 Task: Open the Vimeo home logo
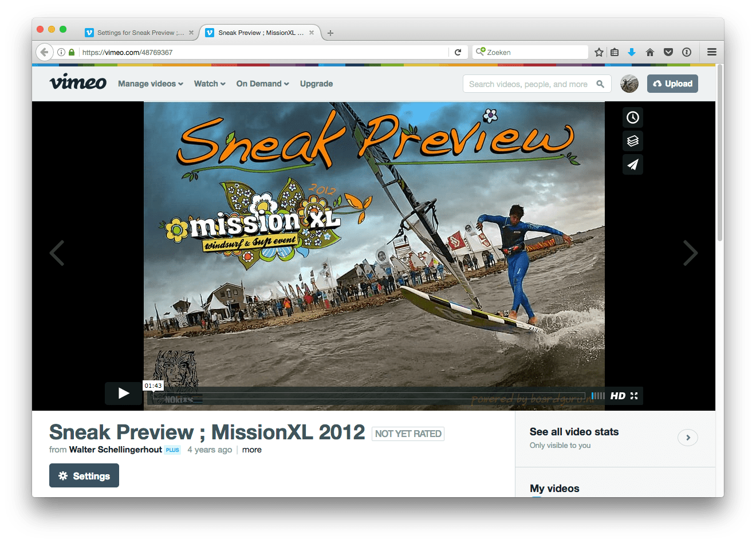[x=78, y=82]
